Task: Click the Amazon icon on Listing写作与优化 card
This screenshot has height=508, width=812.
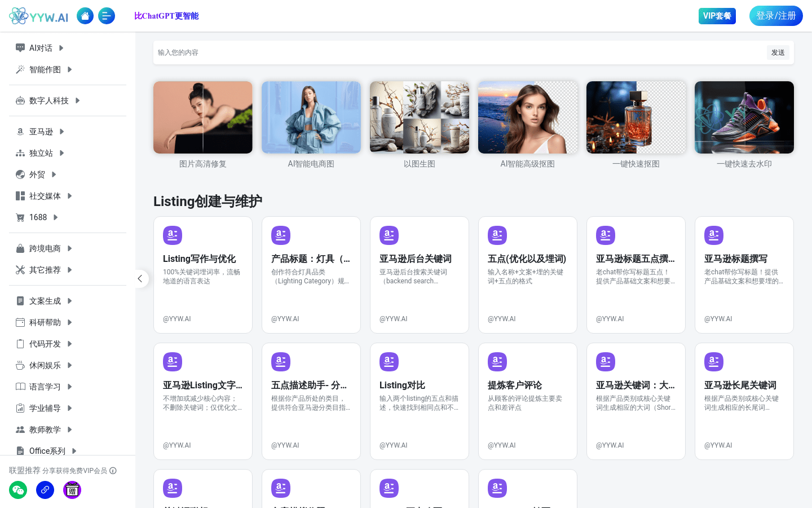Action: (x=173, y=235)
